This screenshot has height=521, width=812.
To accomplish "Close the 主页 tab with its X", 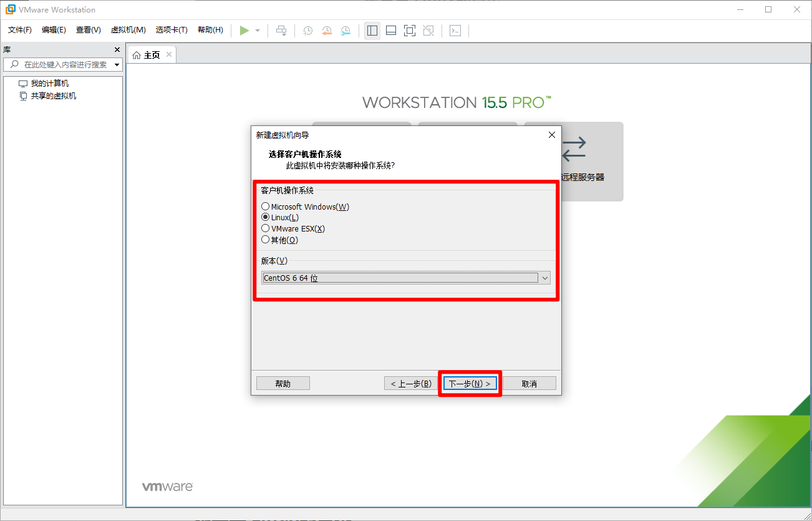I will [x=169, y=55].
